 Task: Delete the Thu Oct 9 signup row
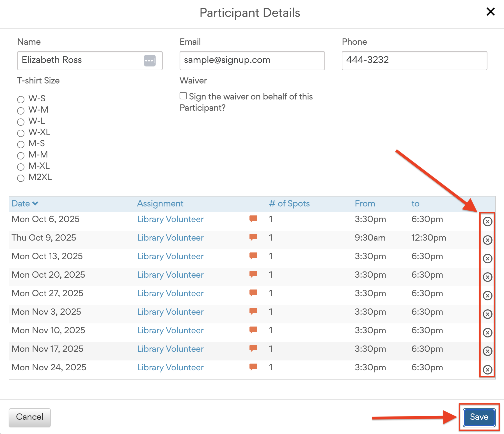[487, 240]
